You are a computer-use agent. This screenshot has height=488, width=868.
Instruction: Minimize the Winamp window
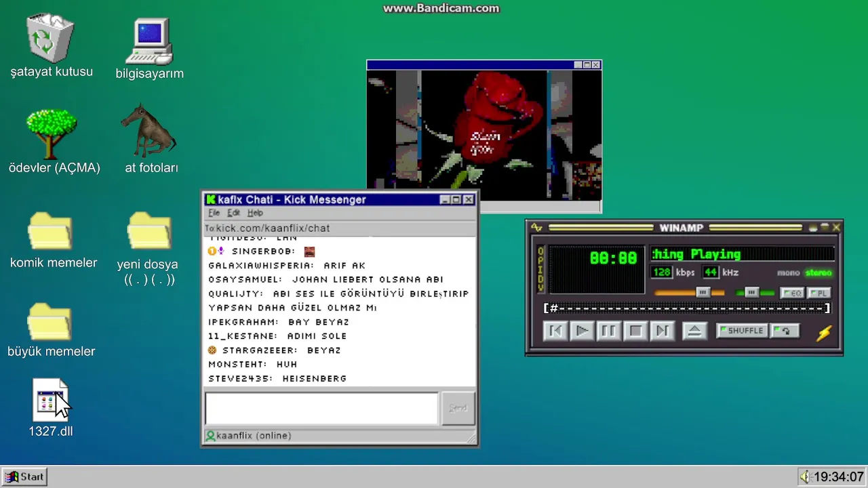click(x=813, y=228)
